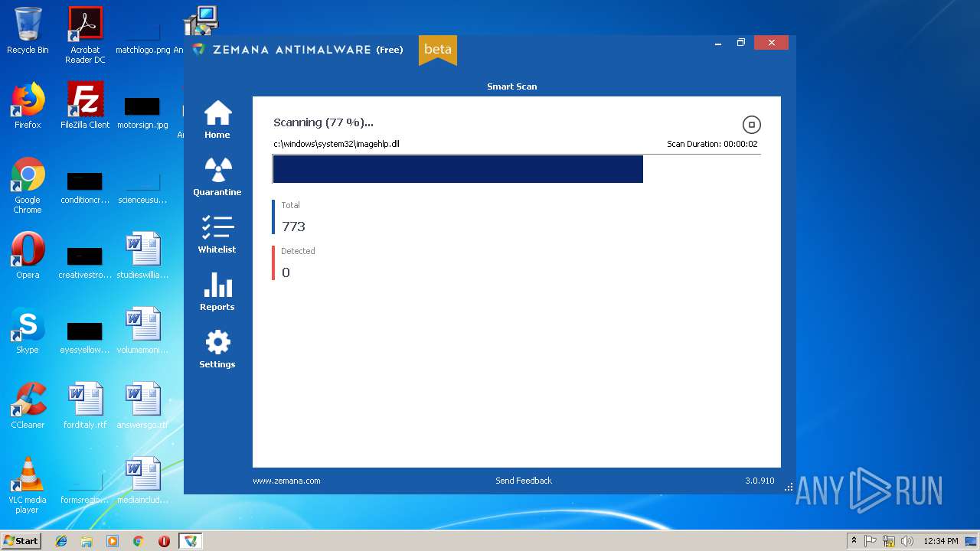
Task: Click the Total count 773
Action: tap(293, 227)
